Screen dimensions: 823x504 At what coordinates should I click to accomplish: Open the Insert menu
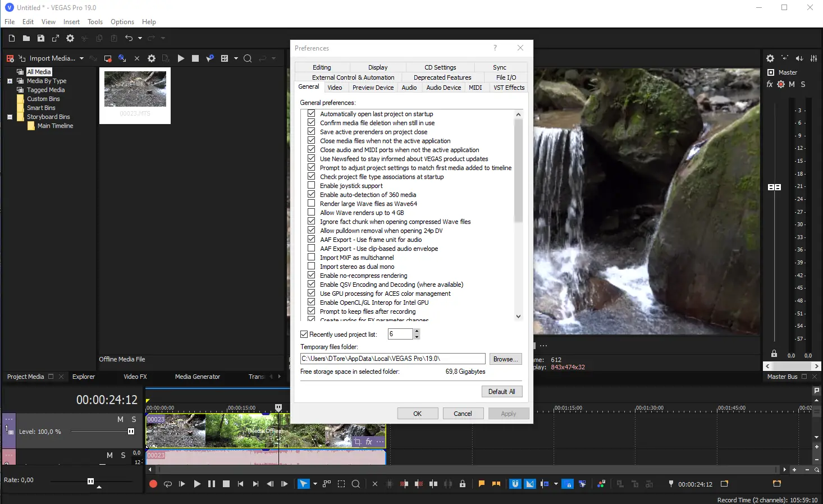point(71,22)
